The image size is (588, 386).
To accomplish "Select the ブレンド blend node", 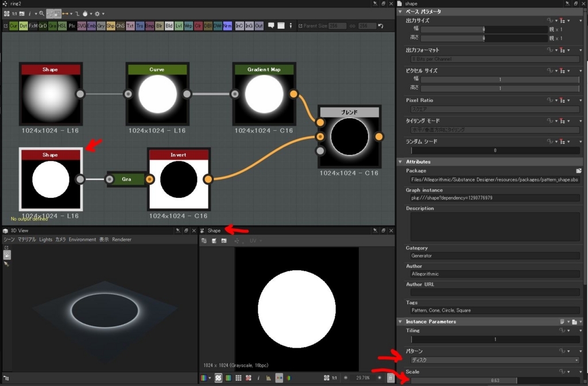I will 350,137.
